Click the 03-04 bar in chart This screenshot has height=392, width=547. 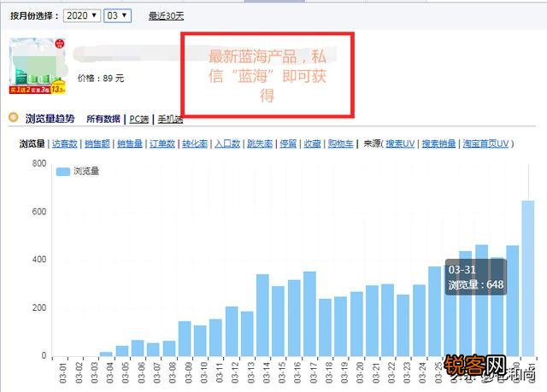click(x=106, y=354)
